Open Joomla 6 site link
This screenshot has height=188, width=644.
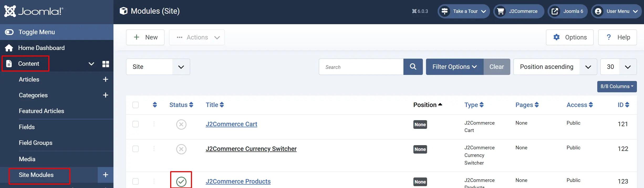click(568, 11)
